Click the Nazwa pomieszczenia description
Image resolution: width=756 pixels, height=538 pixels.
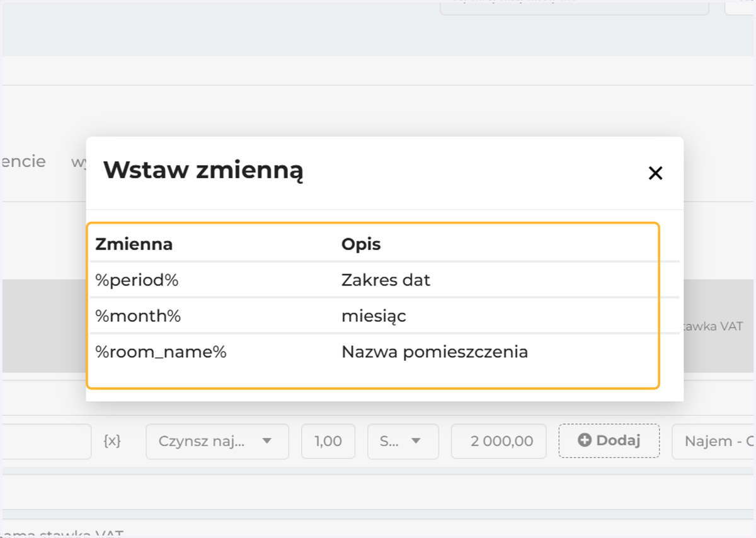435,352
